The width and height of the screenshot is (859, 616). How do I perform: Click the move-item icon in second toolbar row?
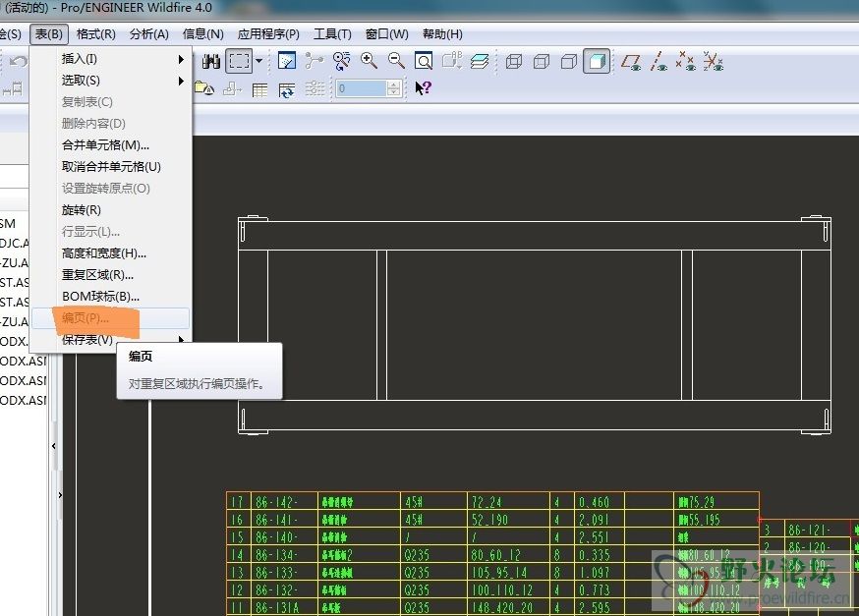click(232, 88)
